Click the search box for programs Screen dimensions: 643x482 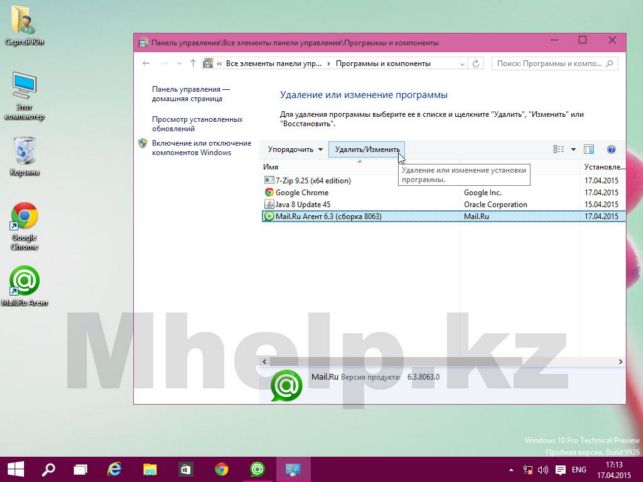click(x=554, y=64)
